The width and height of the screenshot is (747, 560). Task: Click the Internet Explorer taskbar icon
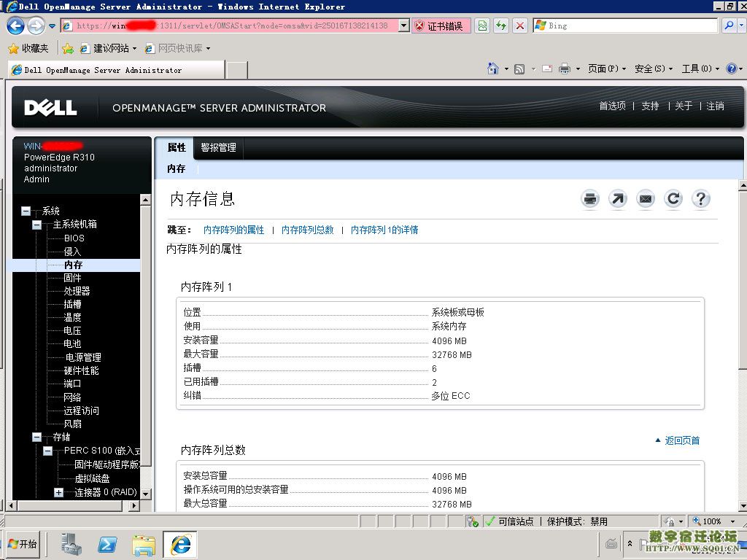click(180, 544)
